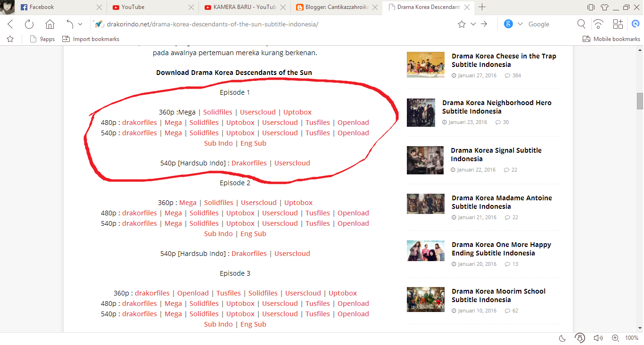
Task: Mute sound with speaker icon
Action: point(598,338)
